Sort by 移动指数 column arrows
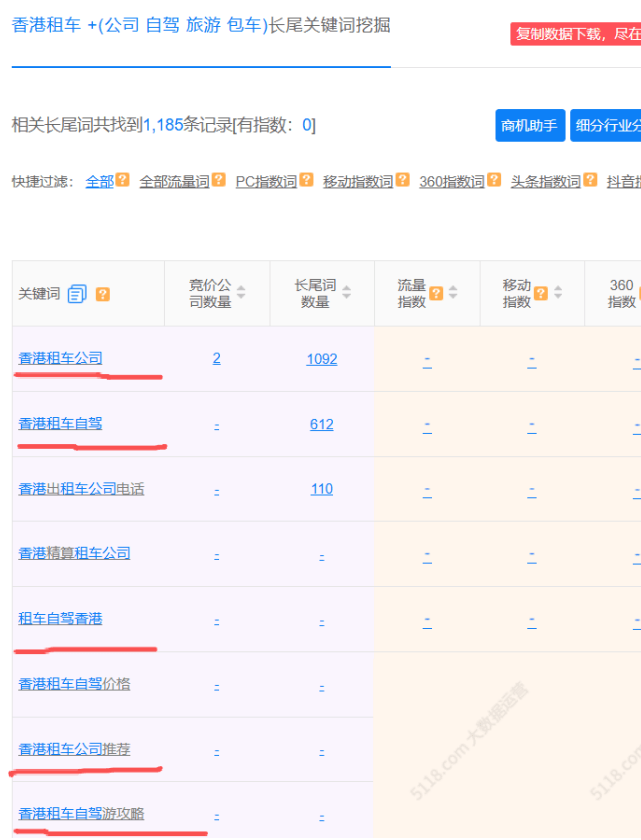 558,292
